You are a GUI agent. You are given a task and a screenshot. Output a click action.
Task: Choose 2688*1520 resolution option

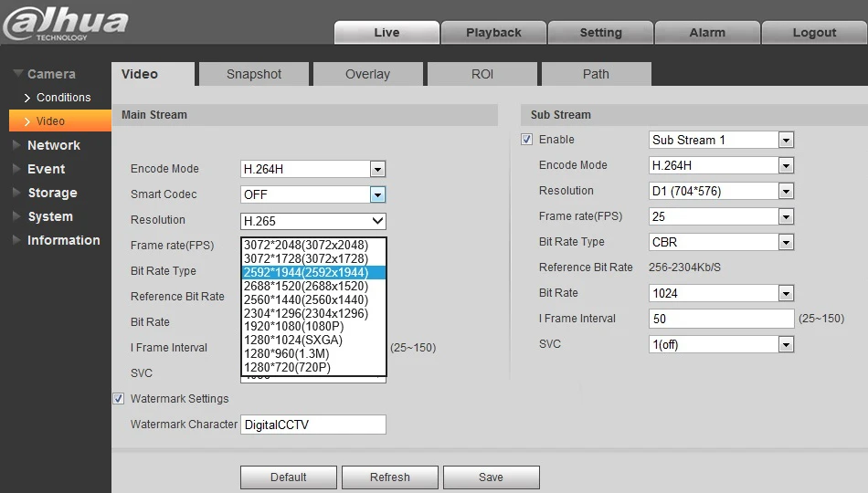pos(313,286)
